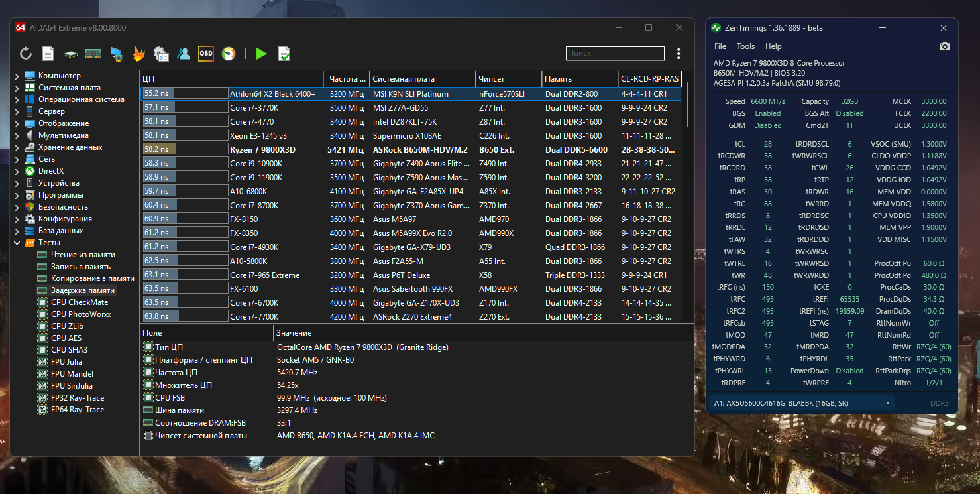Open the FP32 Ray-Trace benchmark
Viewport: 980px width, 494px height.
[78, 398]
